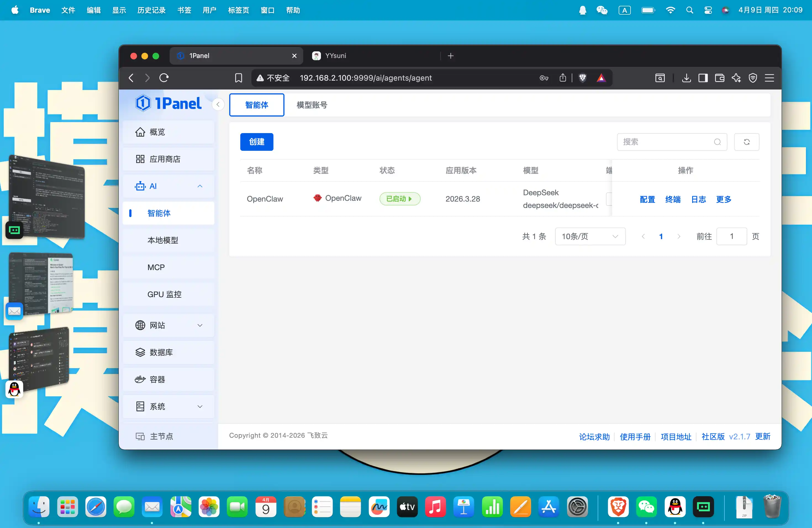Click the Leo AI sparkle icon
812x528 pixels.
click(x=736, y=78)
